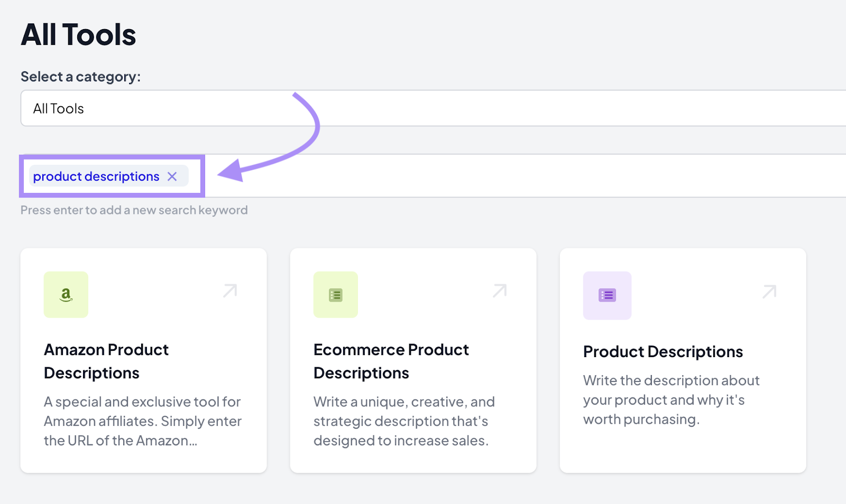Open Amazon Product Descriptions via its arrow icon
Image resolution: width=846 pixels, height=504 pixels.
pos(229,290)
